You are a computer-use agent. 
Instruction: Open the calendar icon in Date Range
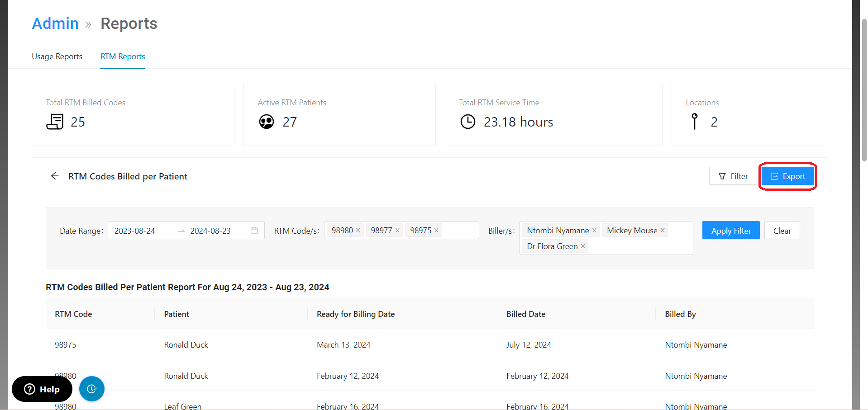click(x=254, y=231)
